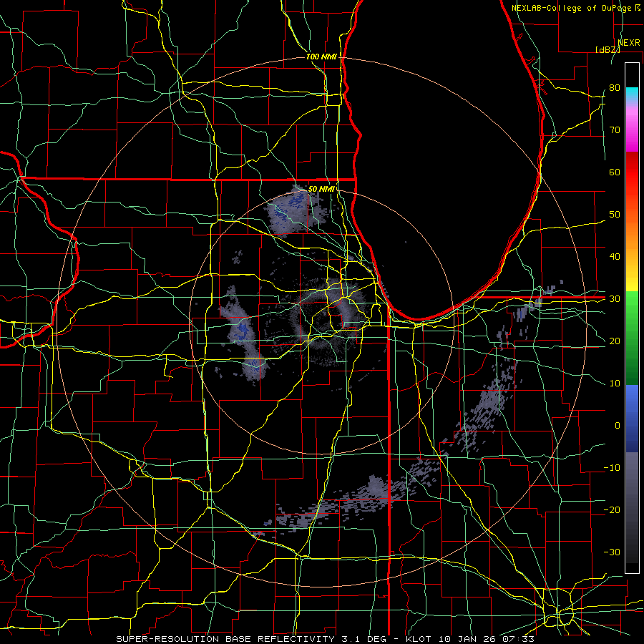
Task: Click the blue segment of the color bar
Action: tap(632, 418)
